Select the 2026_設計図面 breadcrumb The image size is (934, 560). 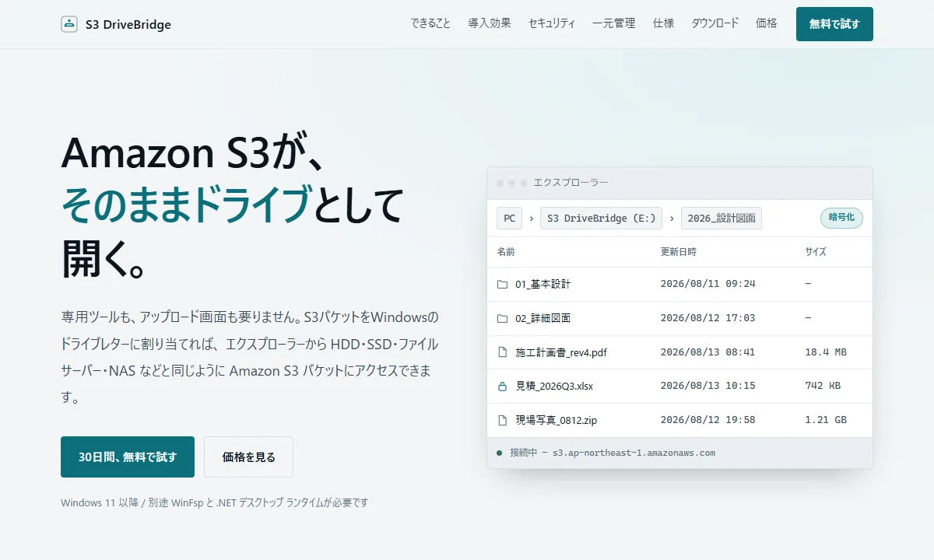pyautogui.click(x=722, y=219)
